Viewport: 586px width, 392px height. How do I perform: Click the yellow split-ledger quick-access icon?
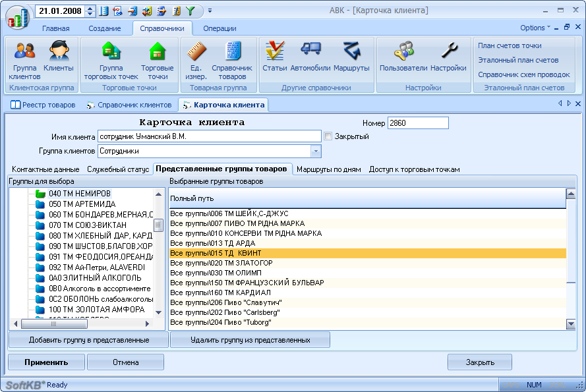176,11
